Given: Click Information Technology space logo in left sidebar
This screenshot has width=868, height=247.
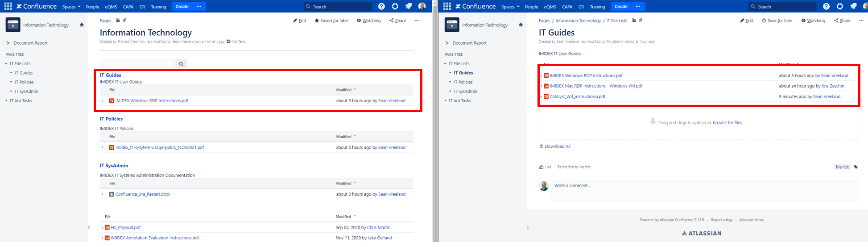Looking at the screenshot, I should 12,25.
